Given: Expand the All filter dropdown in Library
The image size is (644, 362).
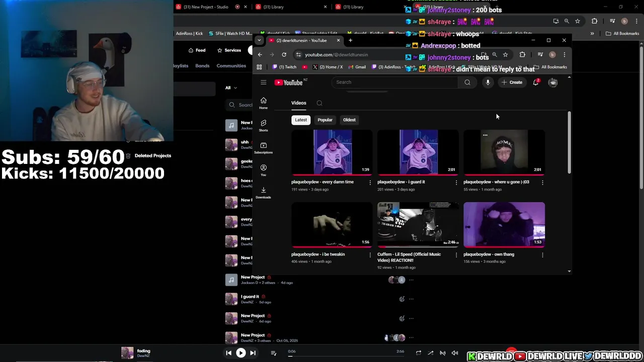Looking at the screenshot, I should click(x=231, y=87).
